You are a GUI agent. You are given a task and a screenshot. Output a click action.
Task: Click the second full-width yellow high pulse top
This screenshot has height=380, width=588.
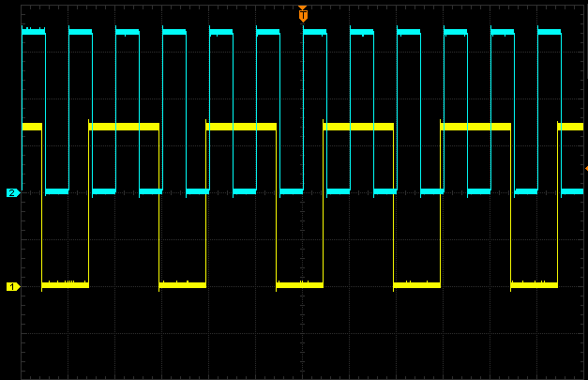coord(241,126)
